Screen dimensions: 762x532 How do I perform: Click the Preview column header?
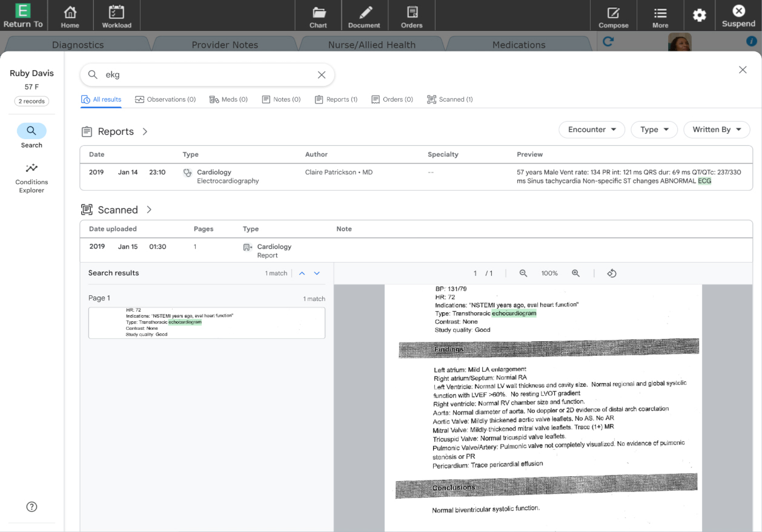point(529,154)
